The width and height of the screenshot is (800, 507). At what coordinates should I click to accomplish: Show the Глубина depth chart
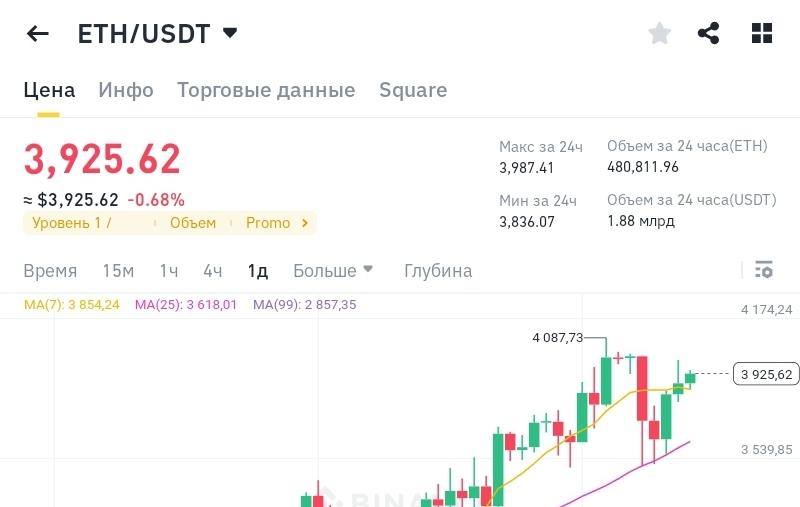point(438,270)
